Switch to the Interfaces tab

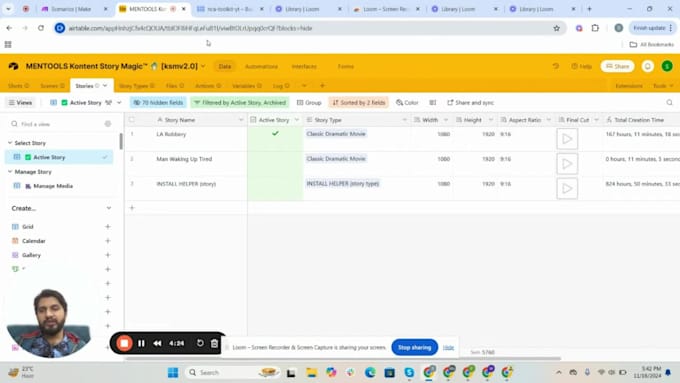(304, 66)
